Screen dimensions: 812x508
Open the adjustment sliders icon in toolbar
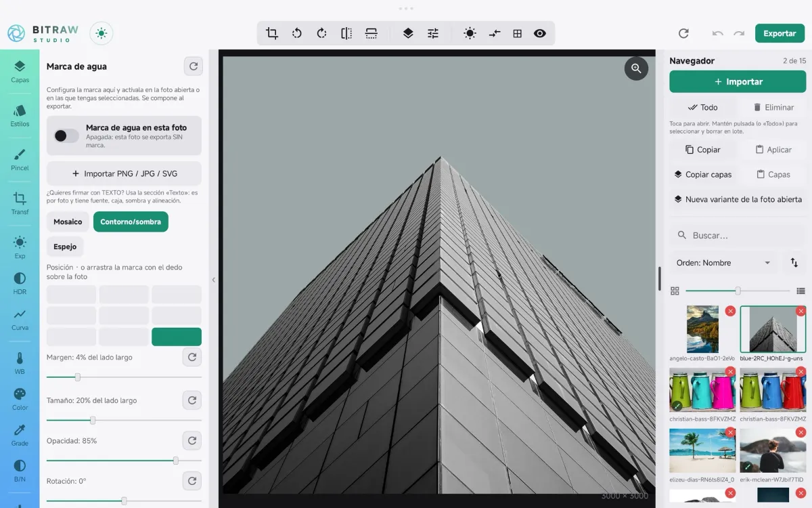[433, 33]
